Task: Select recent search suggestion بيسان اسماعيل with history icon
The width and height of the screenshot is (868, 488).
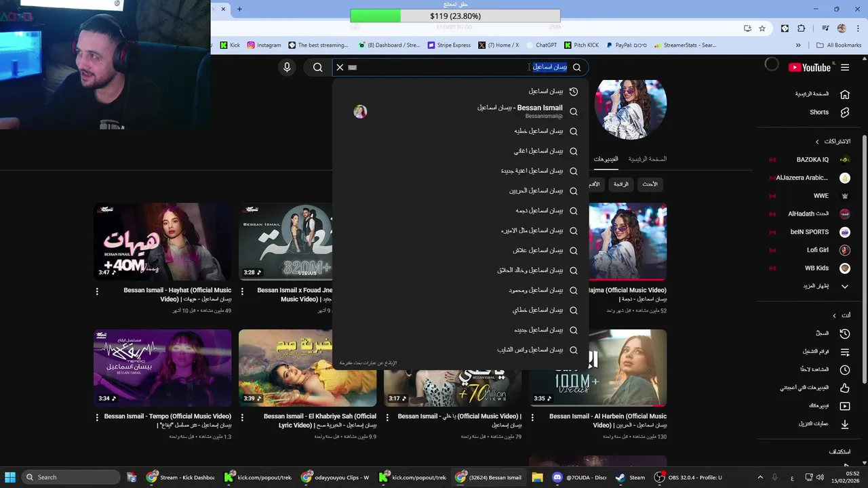Action: tap(460, 91)
